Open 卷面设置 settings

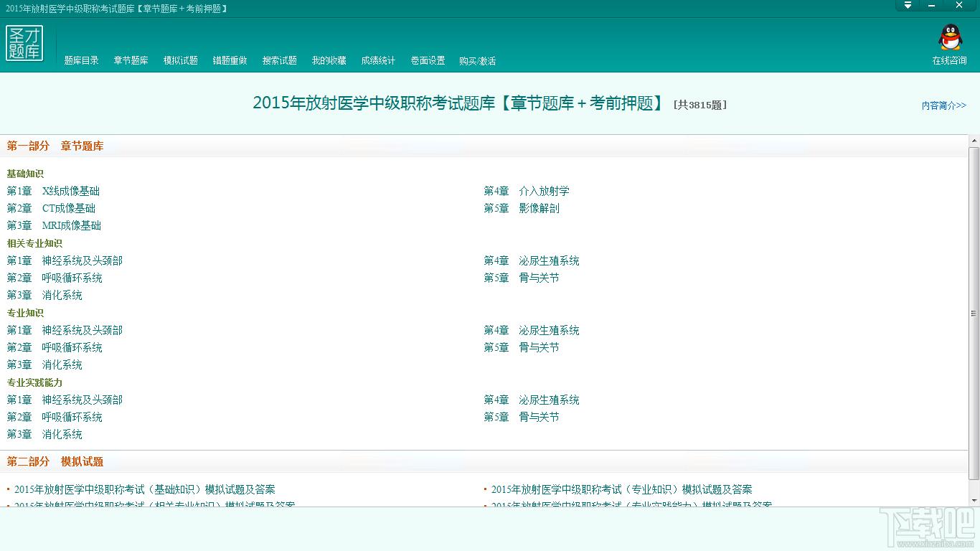click(x=428, y=61)
